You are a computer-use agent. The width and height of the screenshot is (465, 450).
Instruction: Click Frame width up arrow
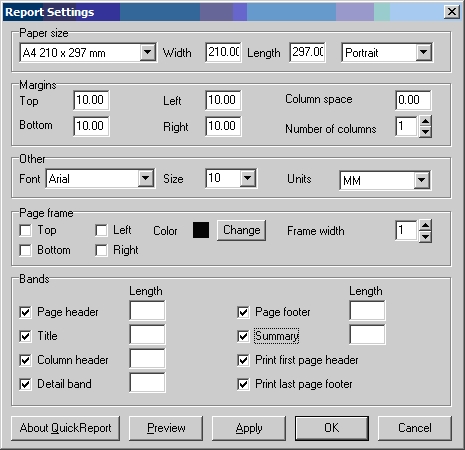tap(425, 225)
